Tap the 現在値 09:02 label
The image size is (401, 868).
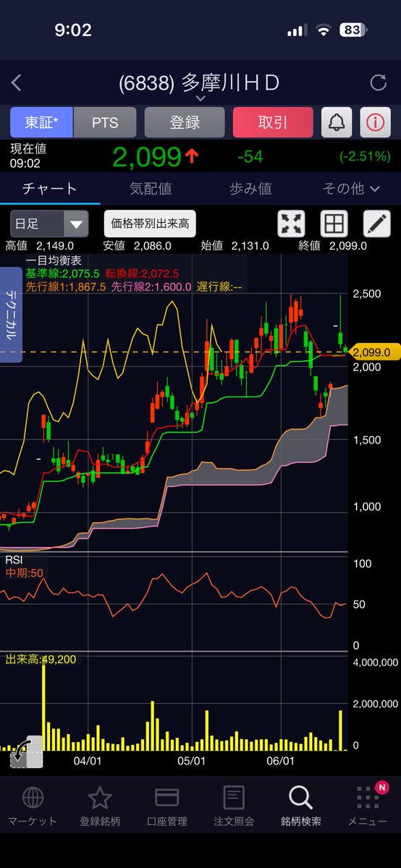pyautogui.click(x=28, y=156)
